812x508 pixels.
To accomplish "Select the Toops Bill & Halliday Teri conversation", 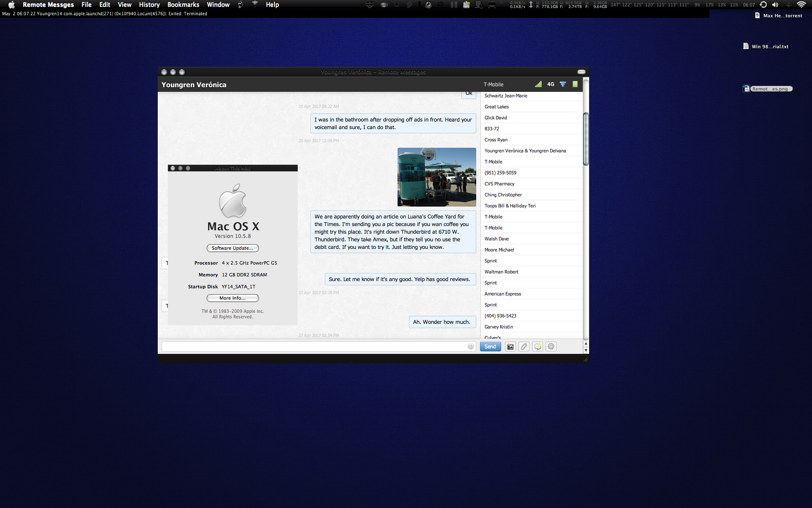I will (532, 206).
